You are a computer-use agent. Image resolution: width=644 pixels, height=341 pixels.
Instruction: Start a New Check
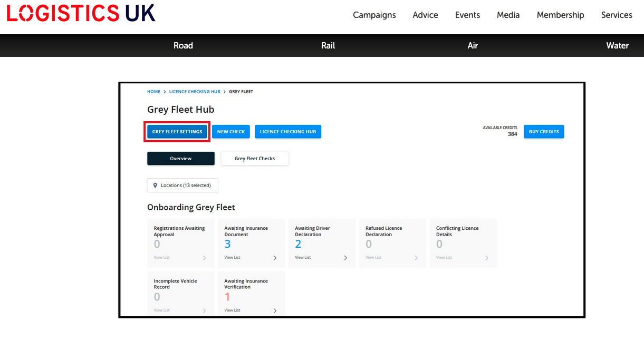click(x=231, y=132)
